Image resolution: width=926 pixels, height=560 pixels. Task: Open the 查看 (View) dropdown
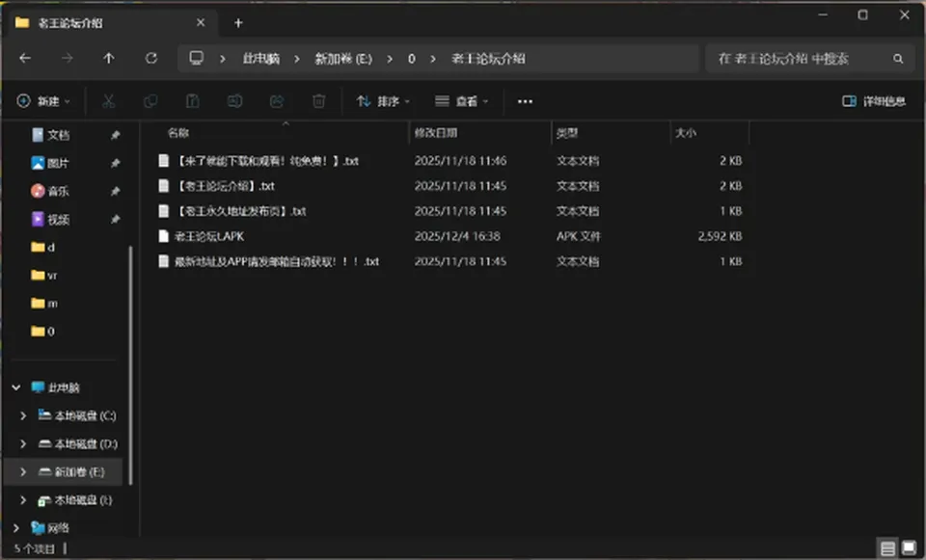click(462, 101)
